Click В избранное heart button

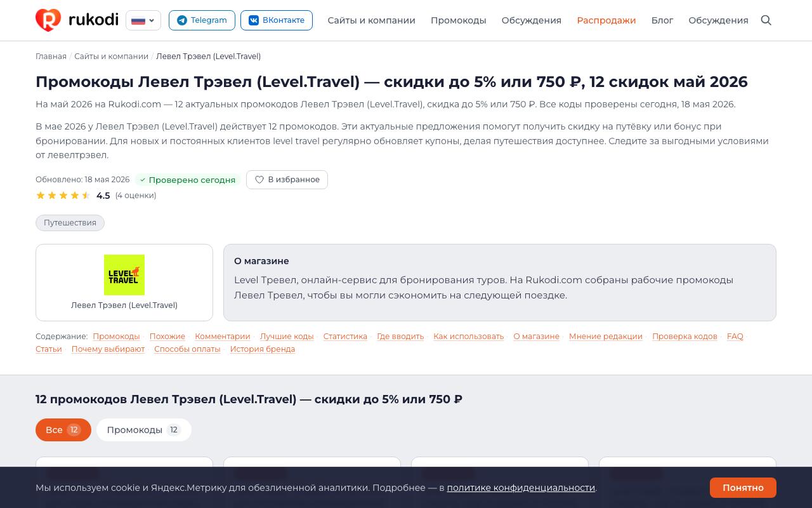(x=287, y=180)
